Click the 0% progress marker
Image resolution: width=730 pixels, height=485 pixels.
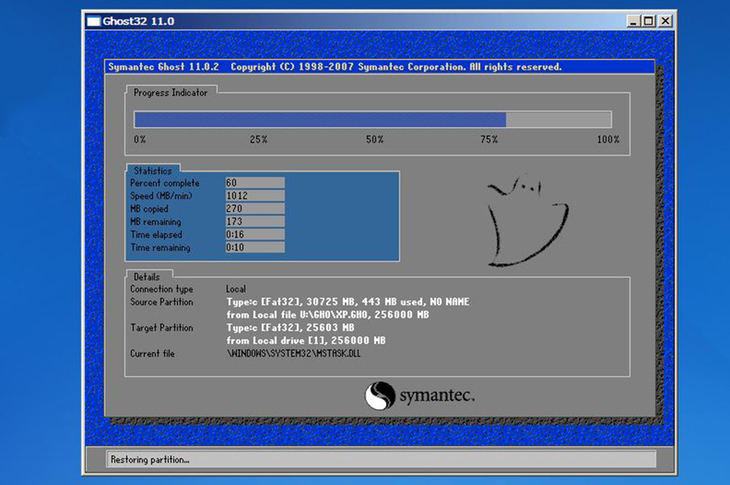click(x=140, y=139)
